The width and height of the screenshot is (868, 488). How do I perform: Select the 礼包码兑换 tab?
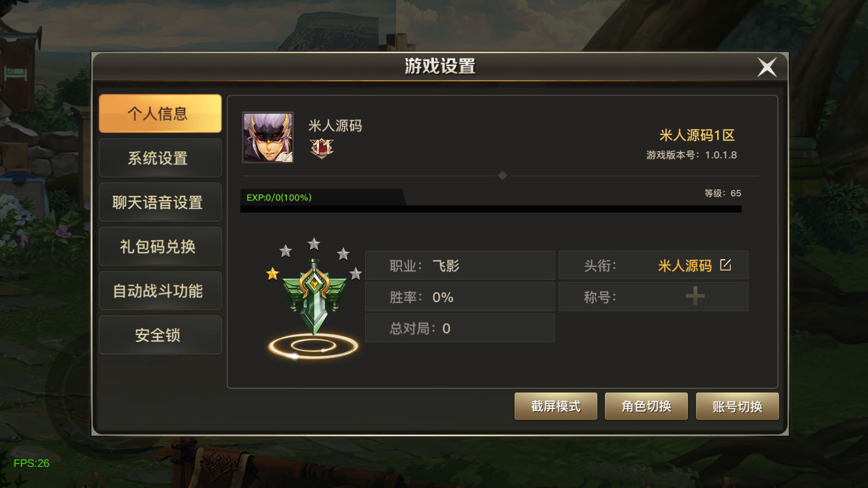tap(160, 247)
